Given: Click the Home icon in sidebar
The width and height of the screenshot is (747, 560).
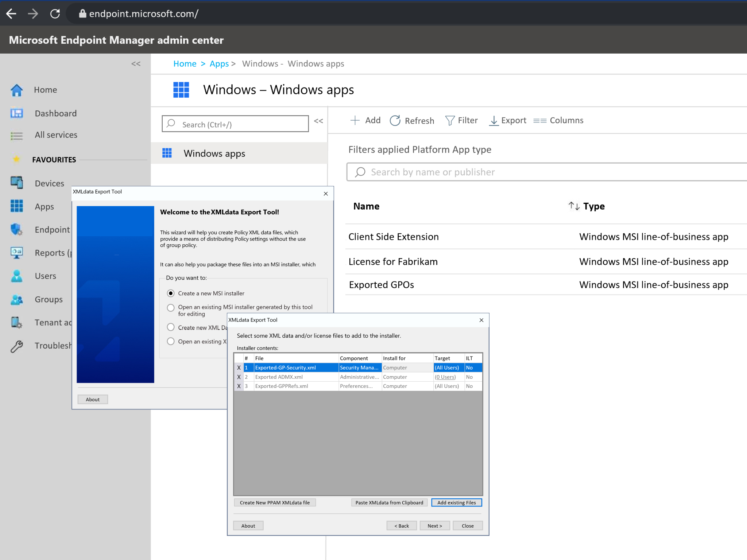Looking at the screenshot, I should click(x=17, y=90).
